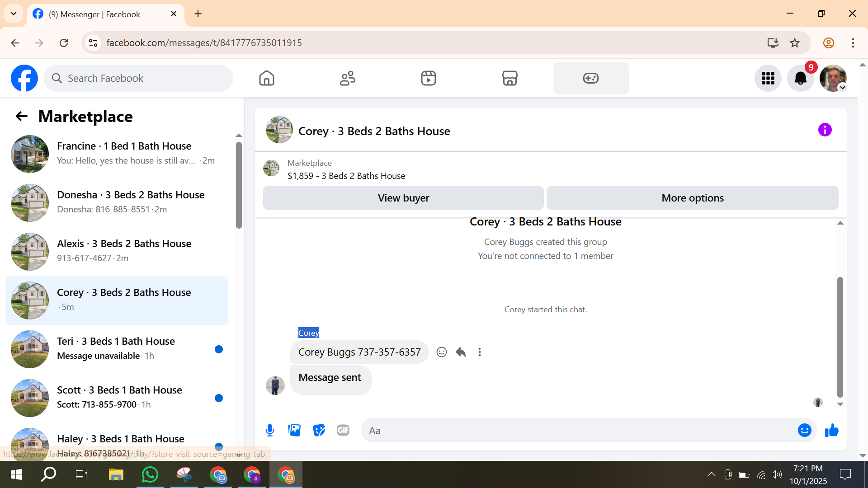Click the Corey sender name label
Image resolution: width=868 pixels, height=488 pixels.
(309, 333)
